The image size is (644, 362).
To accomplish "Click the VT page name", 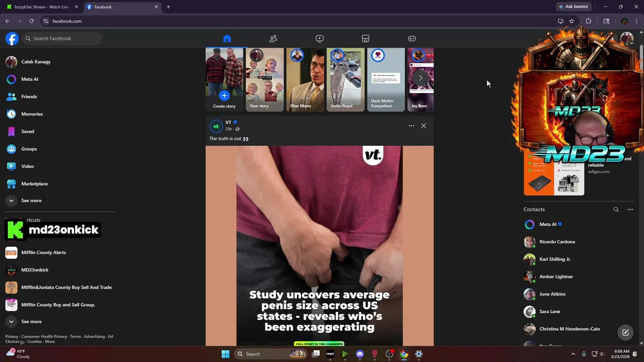I will 228,123.
